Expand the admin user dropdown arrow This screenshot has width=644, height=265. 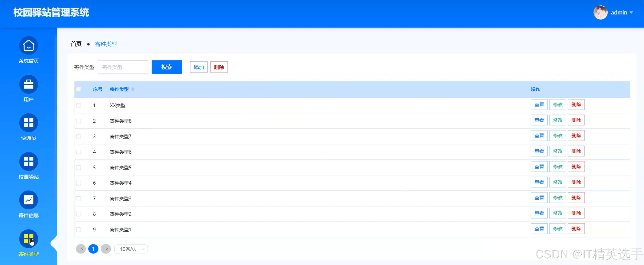tap(631, 13)
